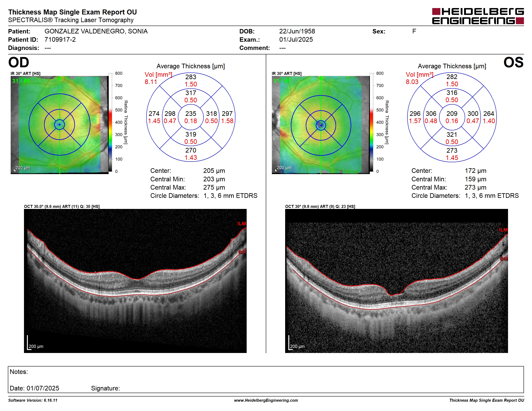Click the OD retina thickness color scale

click(110, 122)
